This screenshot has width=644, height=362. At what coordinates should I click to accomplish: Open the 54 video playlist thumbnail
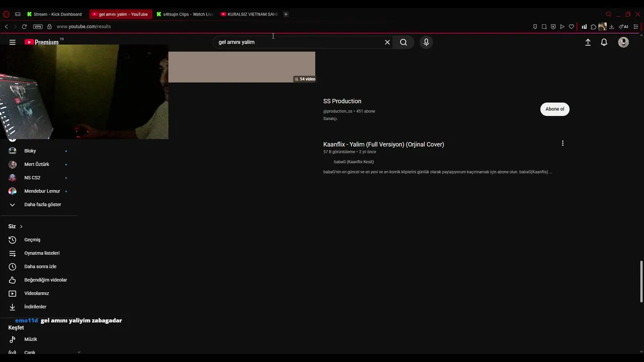click(242, 67)
